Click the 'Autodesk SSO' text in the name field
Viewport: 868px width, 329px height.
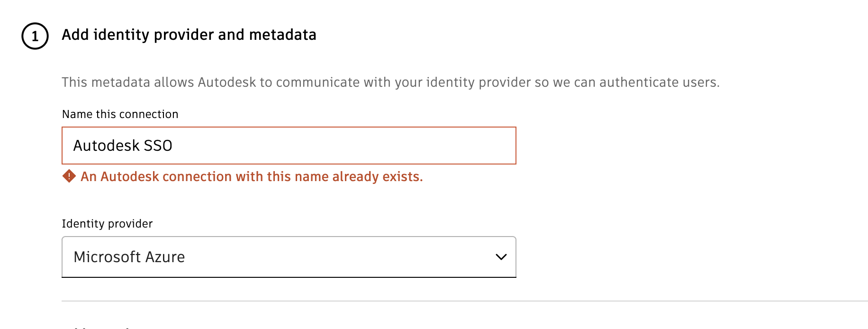coord(123,146)
